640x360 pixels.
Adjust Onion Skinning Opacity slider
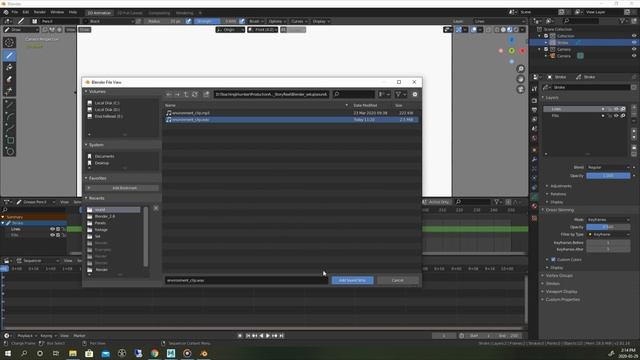pos(608,227)
